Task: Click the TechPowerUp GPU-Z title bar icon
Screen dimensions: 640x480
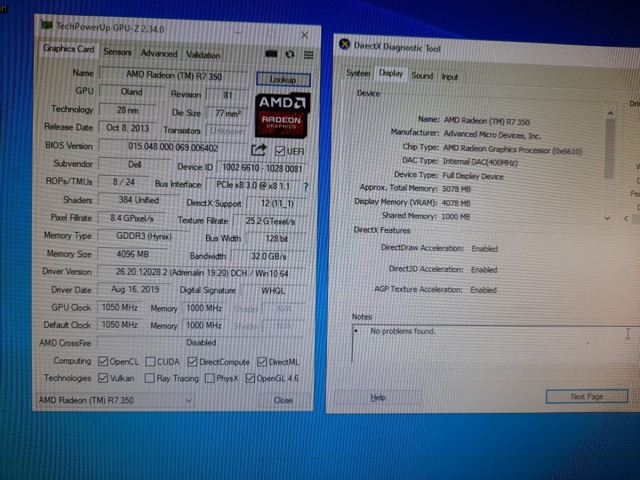Action: 46,24
